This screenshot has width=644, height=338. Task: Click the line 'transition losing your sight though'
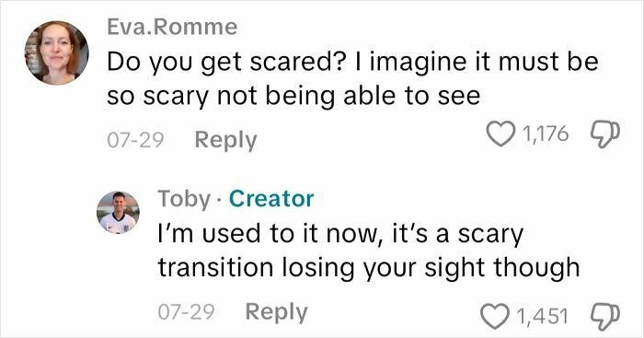pyautogui.click(x=369, y=268)
